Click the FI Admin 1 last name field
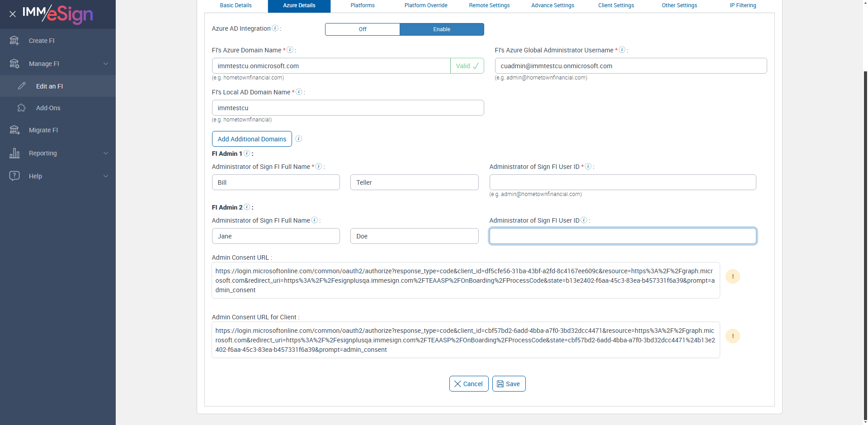Image resolution: width=868 pixels, height=425 pixels. [414, 182]
